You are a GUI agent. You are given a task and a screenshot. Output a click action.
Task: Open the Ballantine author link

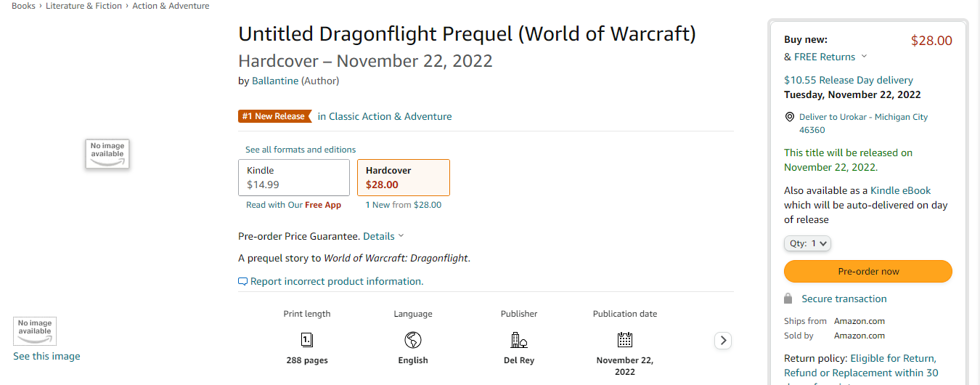tap(275, 81)
